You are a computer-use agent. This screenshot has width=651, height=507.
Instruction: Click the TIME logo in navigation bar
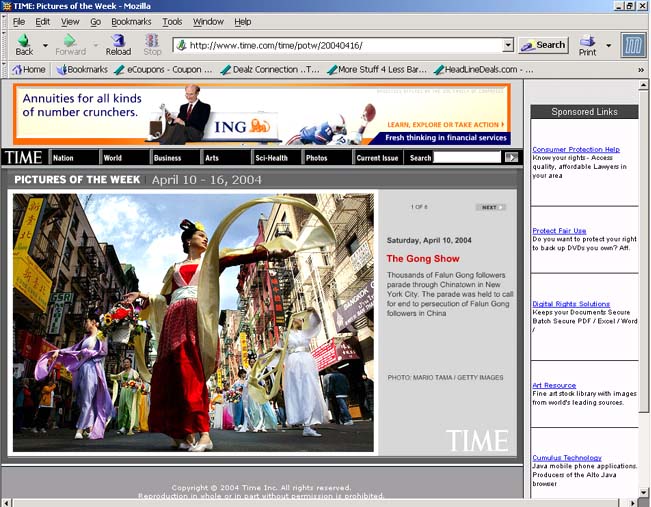[23, 157]
